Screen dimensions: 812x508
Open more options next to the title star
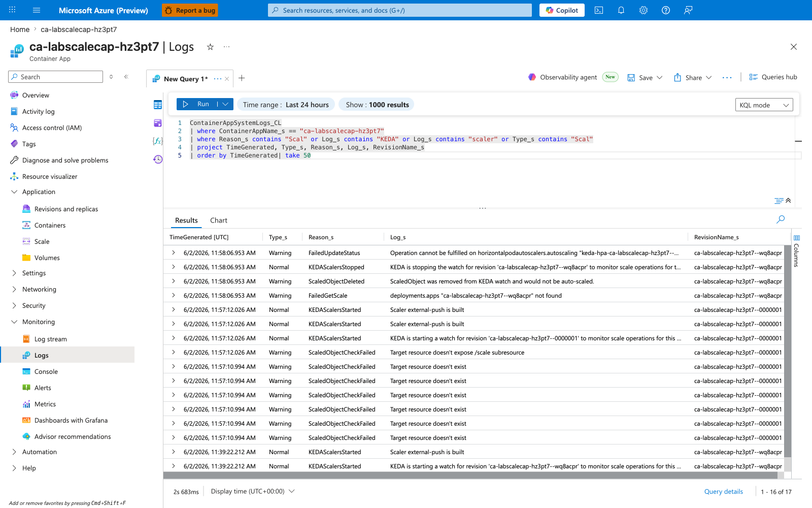coord(226,47)
